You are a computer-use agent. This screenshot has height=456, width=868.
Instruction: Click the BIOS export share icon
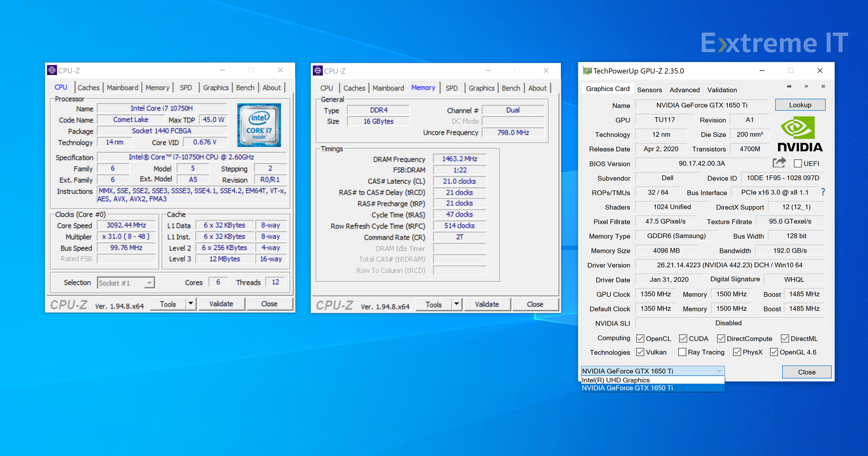(x=779, y=163)
